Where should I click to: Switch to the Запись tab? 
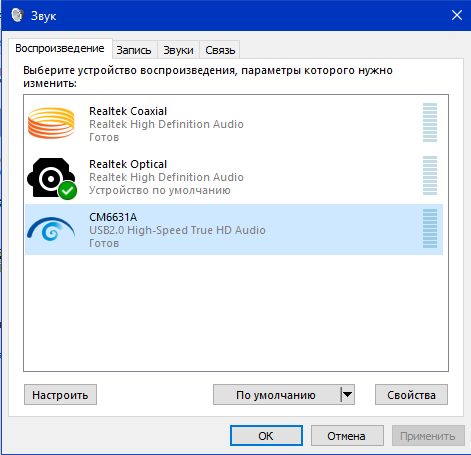(134, 50)
